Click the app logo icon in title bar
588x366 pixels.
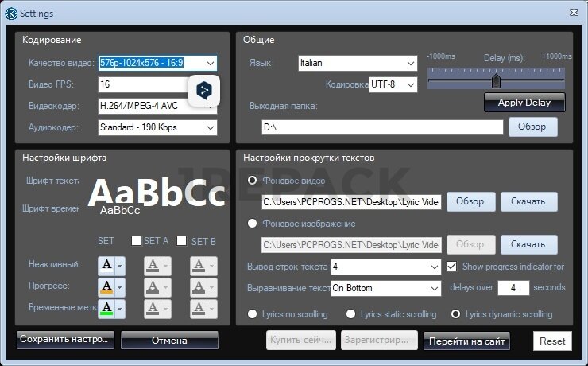10,13
